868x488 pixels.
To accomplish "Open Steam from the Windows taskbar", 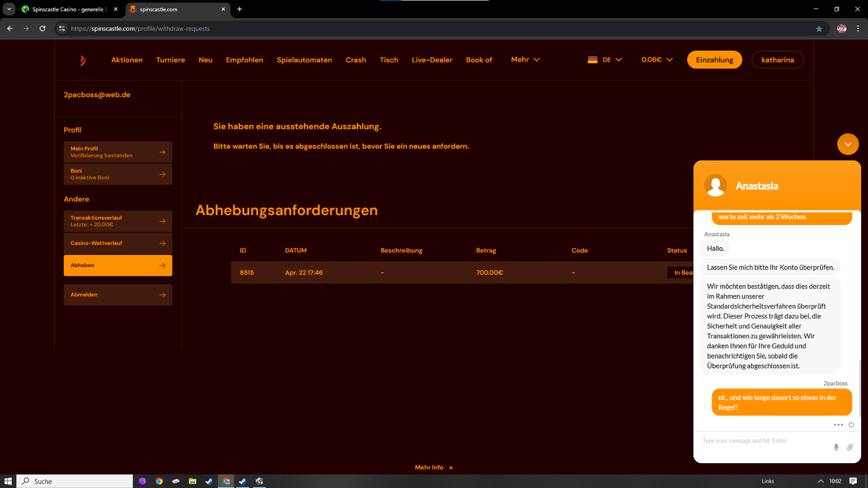I will click(x=209, y=481).
